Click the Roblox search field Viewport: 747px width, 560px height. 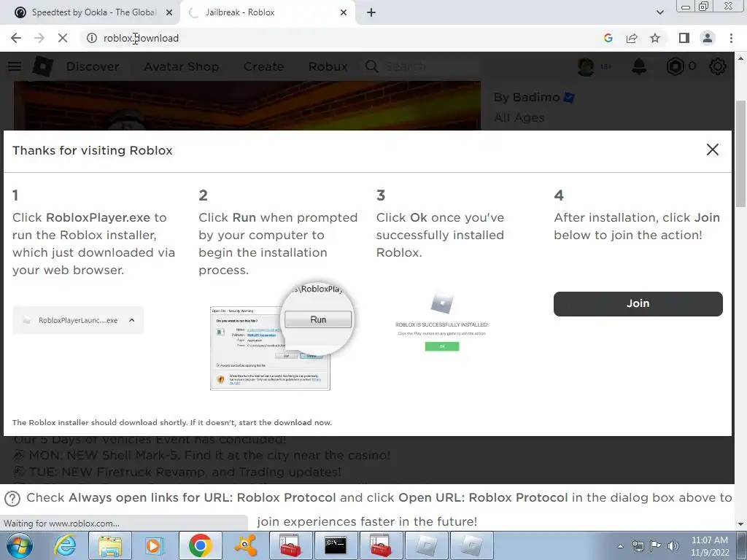click(422, 66)
